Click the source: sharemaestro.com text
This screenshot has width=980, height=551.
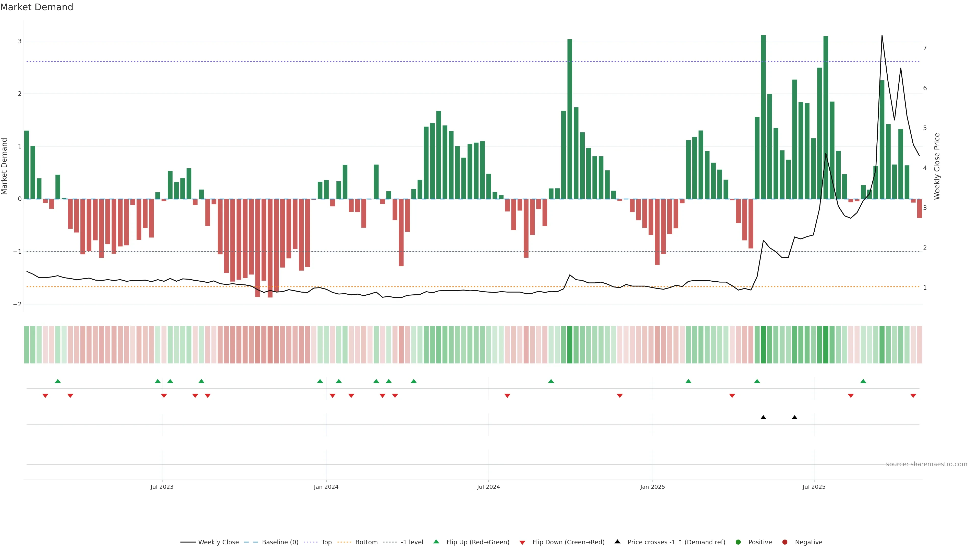[926, 464]
